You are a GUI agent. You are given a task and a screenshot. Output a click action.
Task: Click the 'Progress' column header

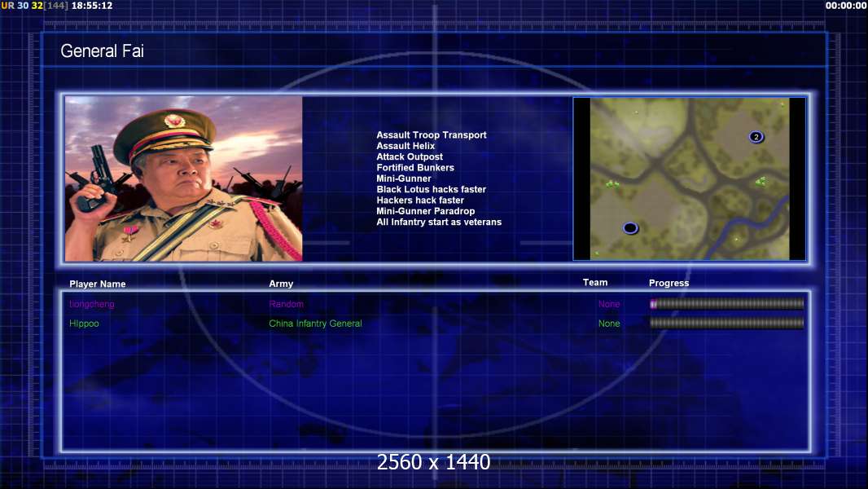669,283
